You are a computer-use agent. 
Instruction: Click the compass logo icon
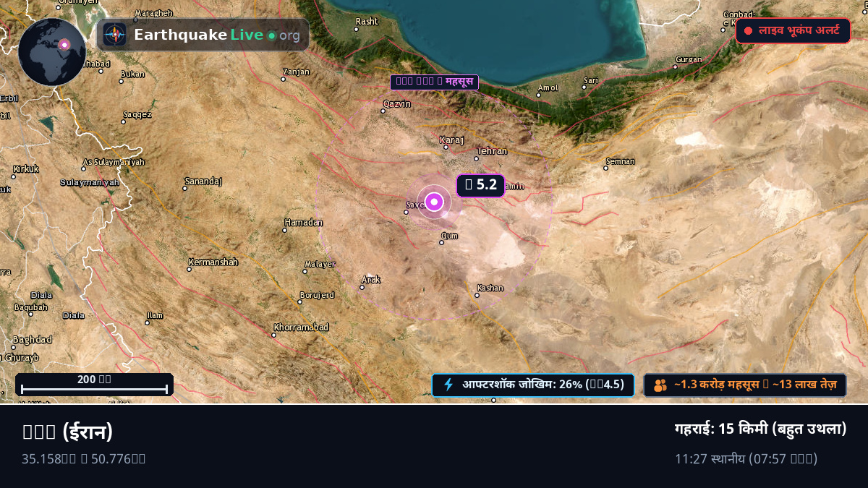pos(114,35)
